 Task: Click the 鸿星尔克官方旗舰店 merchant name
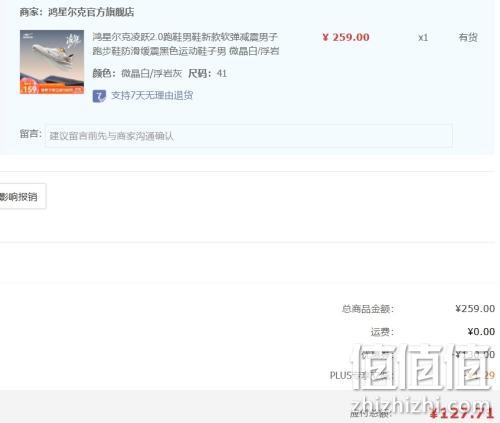pos(91,12)
